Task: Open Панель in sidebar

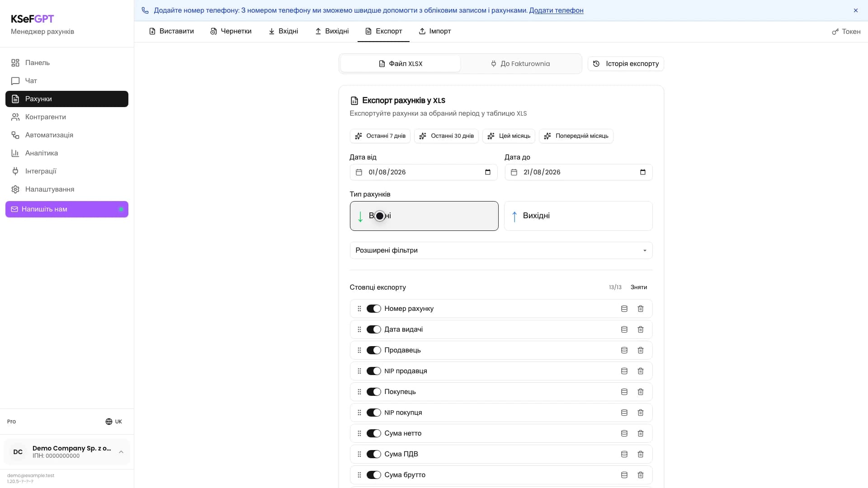Action: click(x=67, y=63)
